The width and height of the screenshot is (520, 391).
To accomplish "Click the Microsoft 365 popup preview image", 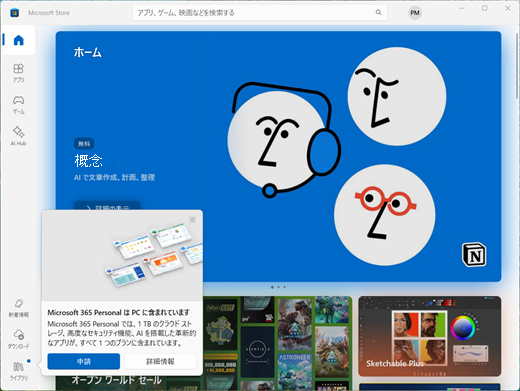I will (x=122, y=255).
